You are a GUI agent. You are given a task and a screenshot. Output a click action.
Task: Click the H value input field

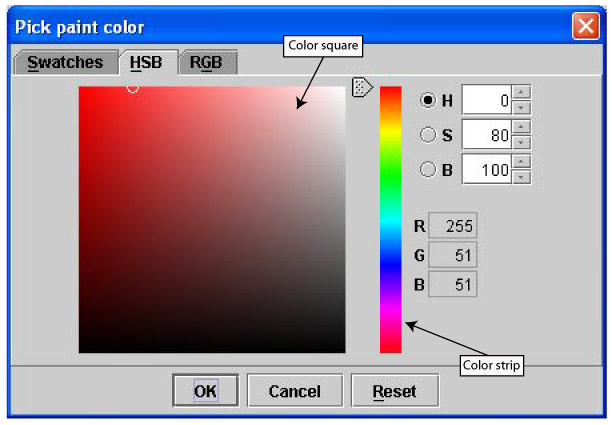487,100
